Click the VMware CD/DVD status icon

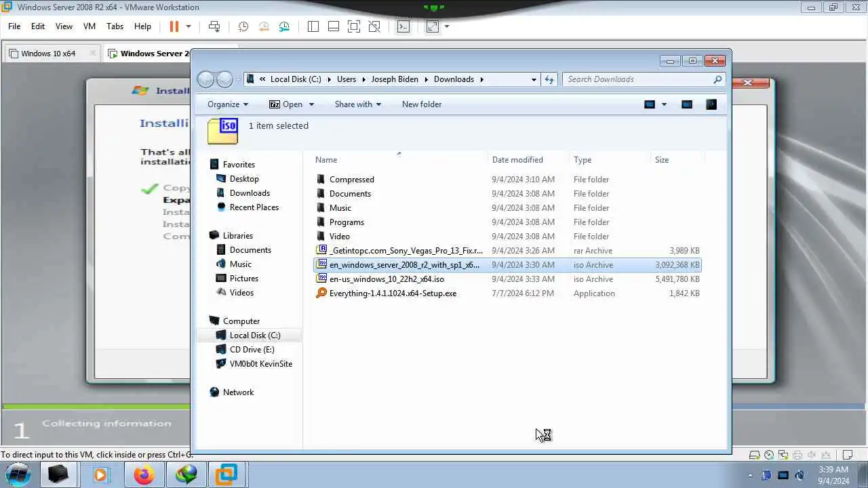pos(769,455)
